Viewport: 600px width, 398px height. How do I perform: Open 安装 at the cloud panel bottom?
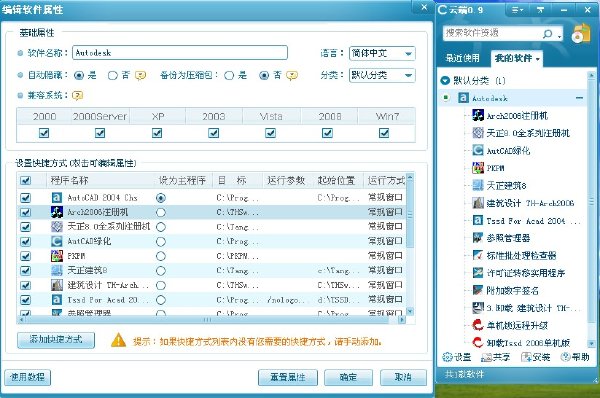tap(536, 357)
